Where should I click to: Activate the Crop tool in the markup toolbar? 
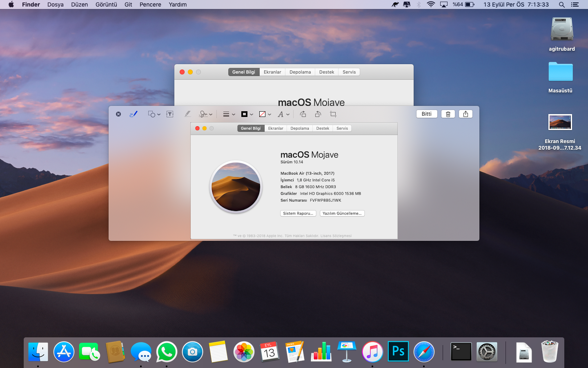click(333, 114)
